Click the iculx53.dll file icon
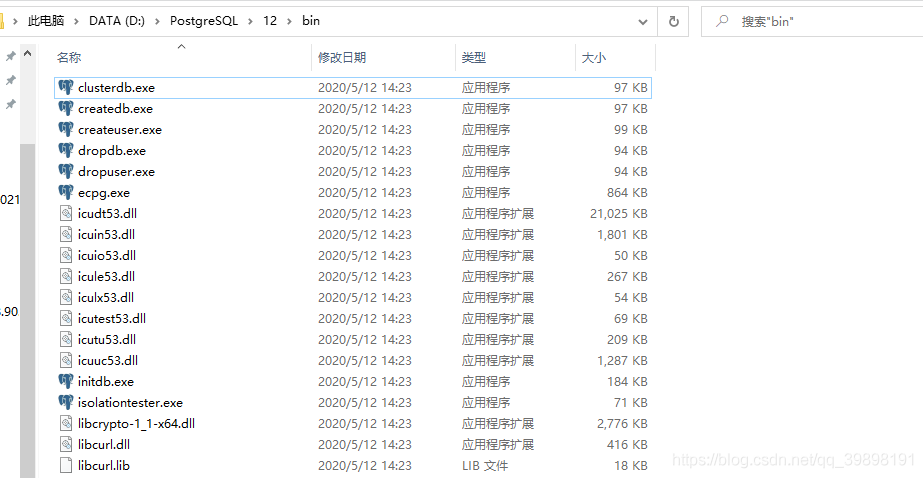 [66, 298]
